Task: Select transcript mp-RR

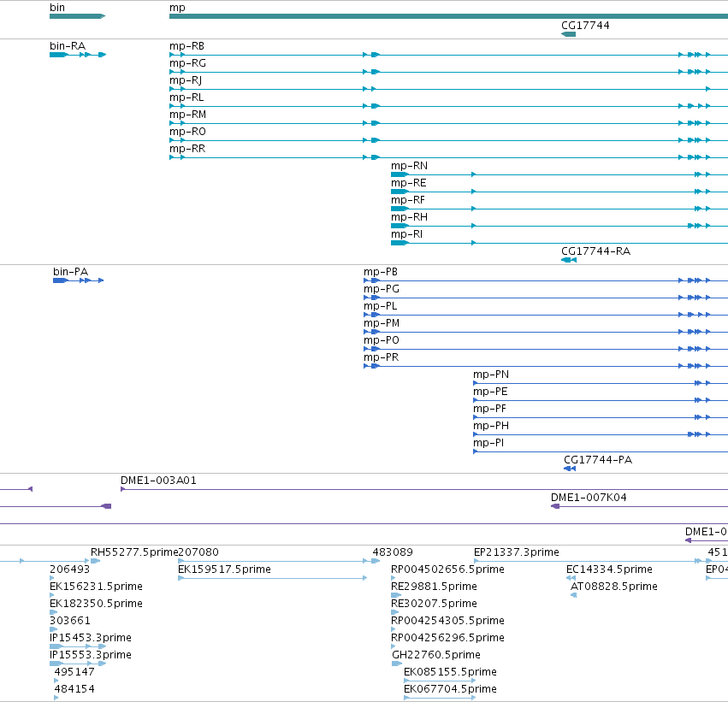Action: click(x=187, y=149)
